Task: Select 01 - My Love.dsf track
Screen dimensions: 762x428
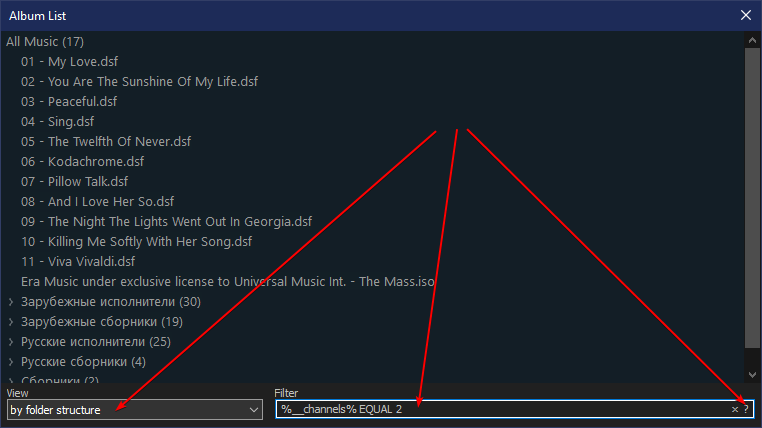Action: pyautogui.click(x=69, y=62)
